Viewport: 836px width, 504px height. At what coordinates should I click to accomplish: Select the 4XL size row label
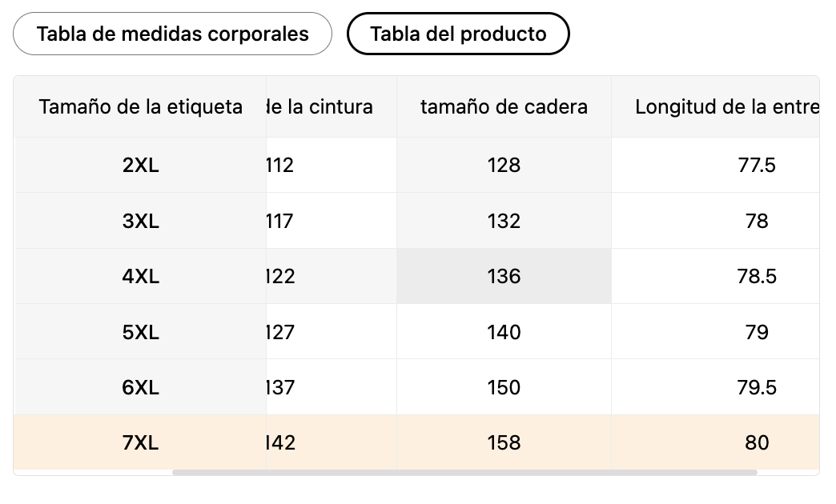click(140, 277)
